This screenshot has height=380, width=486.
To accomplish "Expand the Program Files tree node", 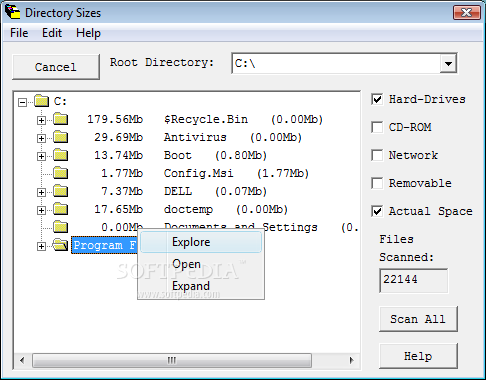I will pos(41,246).
